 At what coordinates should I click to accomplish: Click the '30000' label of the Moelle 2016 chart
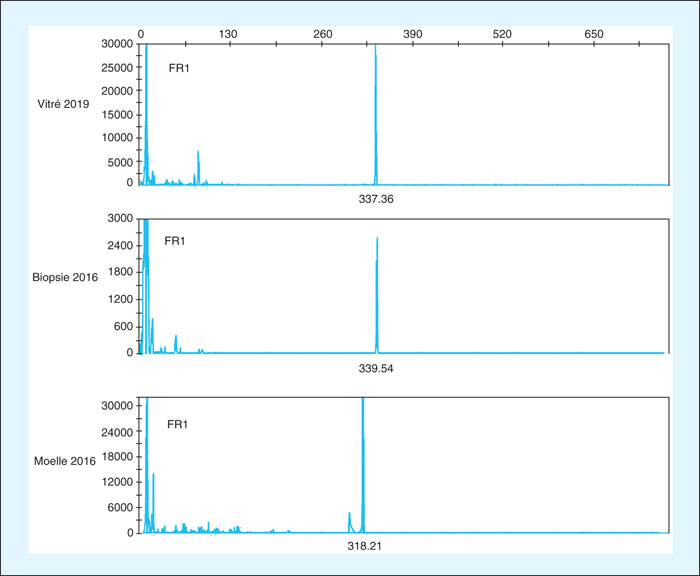tap(117, 406)
